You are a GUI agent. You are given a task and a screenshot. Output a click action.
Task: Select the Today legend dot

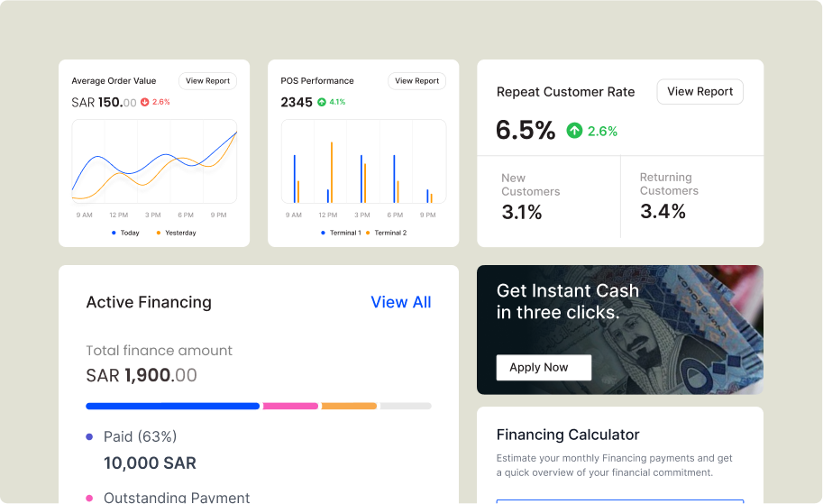[x=114, y=233]
